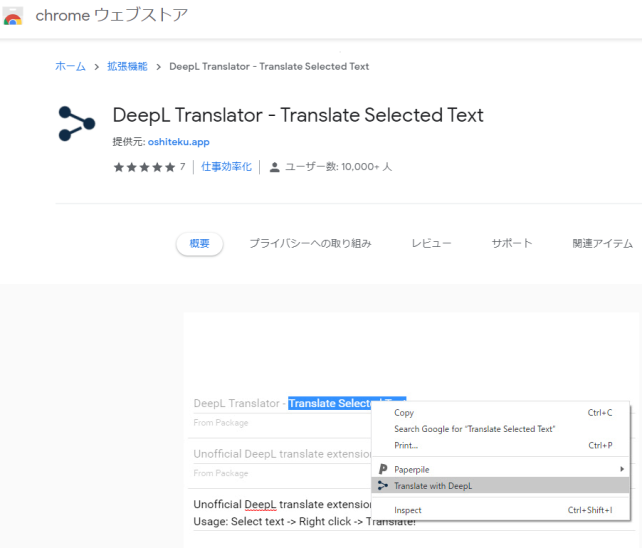This screenshot has height=548, width=642.
Task: Choose Search Google for Translate Selected Text
Action: point(500,429)
